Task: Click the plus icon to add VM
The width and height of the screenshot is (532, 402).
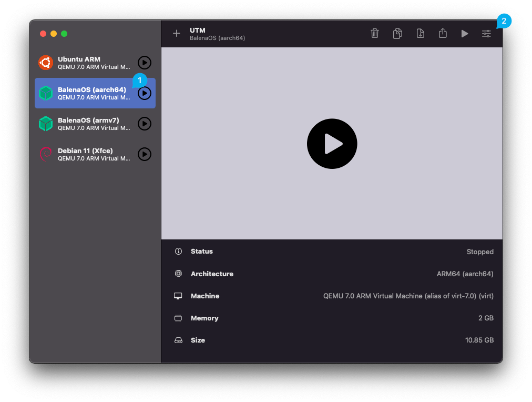Action: click(176, 34)
